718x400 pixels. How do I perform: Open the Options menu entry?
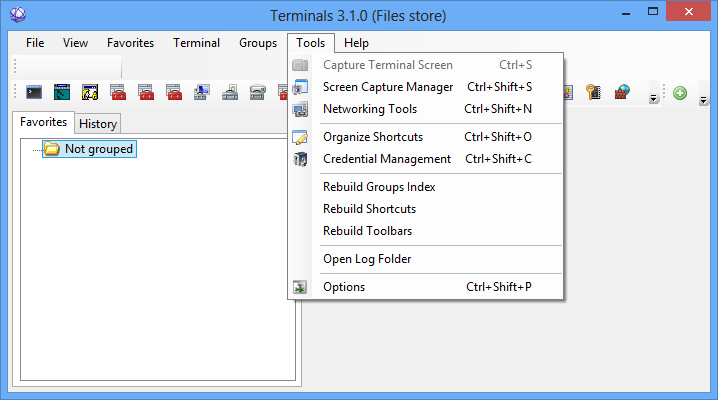click(344, 287)
